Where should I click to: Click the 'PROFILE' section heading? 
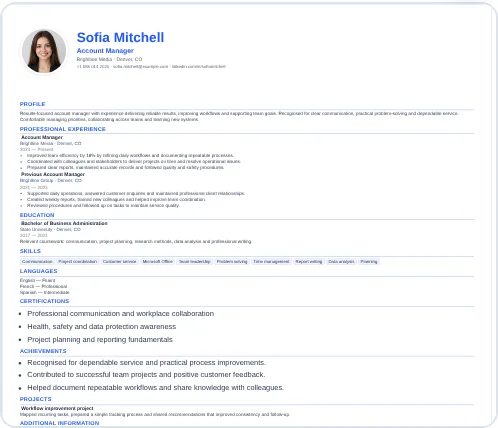click(32, 104)
